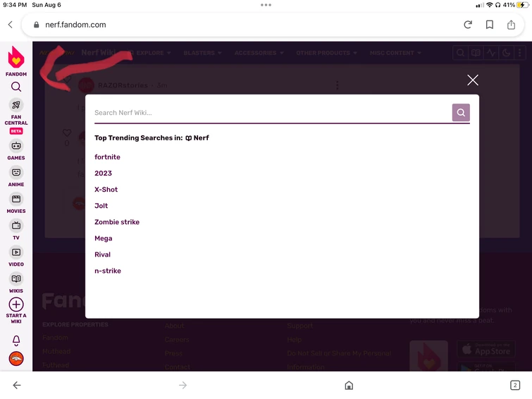Submit search with the purple magnifier button
The width and height of the screenshot is (532, 399).
[x=461, y=112]
